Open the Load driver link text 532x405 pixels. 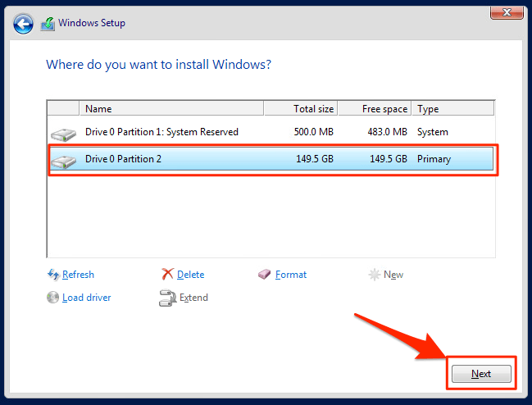pos(86,298)
